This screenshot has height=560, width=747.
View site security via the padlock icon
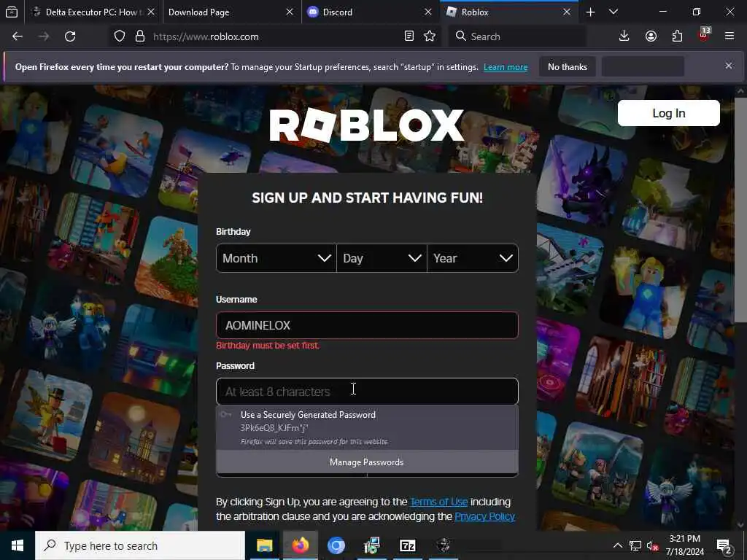pyautogui.click(x=139, y=36)
